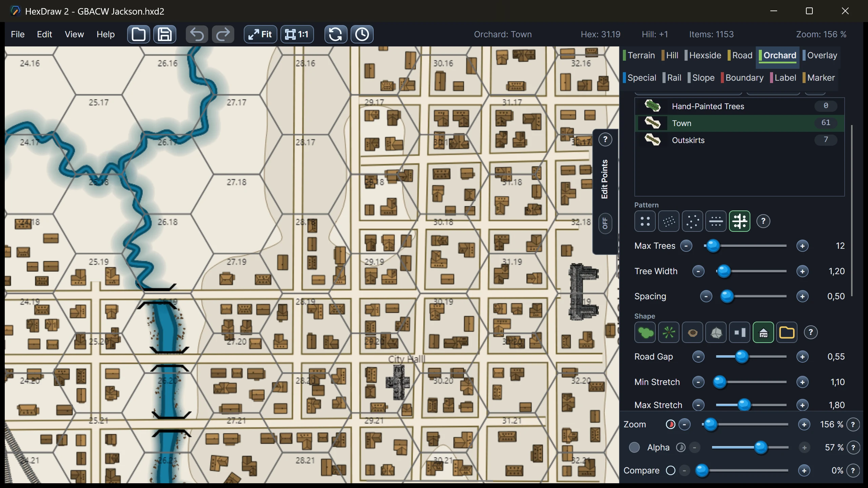The height and width of the screenshot is (488, 868).
Task: Switch to the Road tab
Action: (740, 55)
